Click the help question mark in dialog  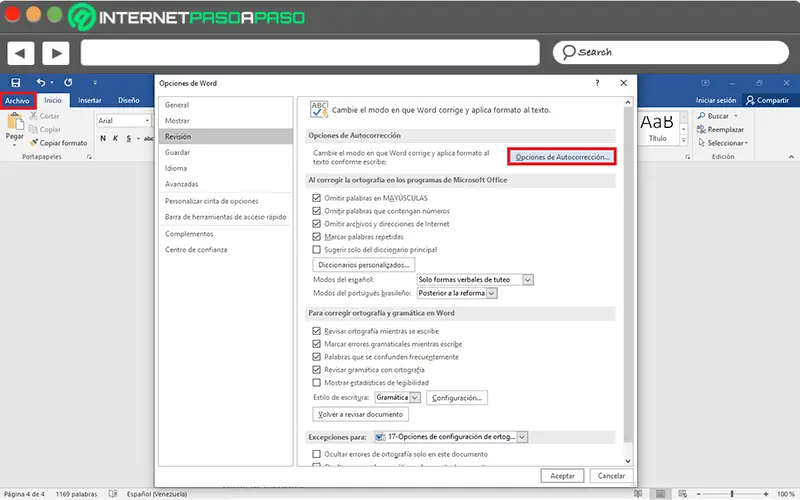597,83
